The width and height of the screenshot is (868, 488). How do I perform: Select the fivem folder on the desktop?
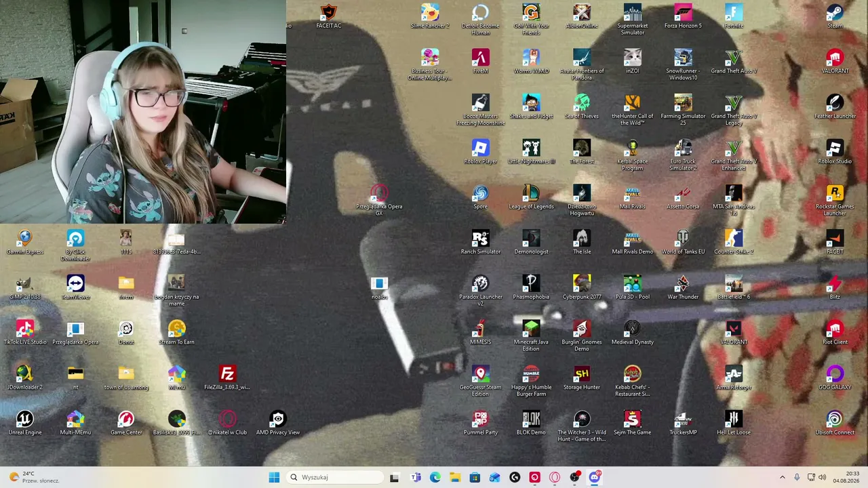click(126, 288)
